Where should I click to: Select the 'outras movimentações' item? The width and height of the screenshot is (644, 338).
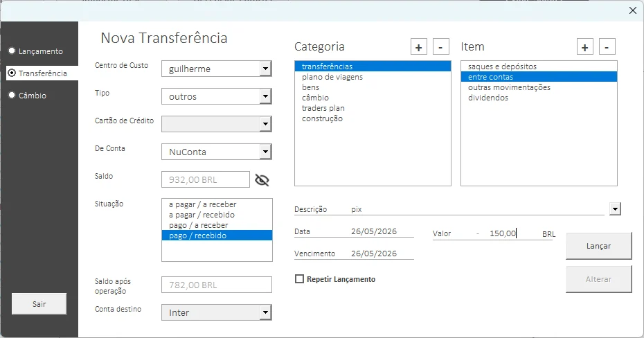coord(539,87)
